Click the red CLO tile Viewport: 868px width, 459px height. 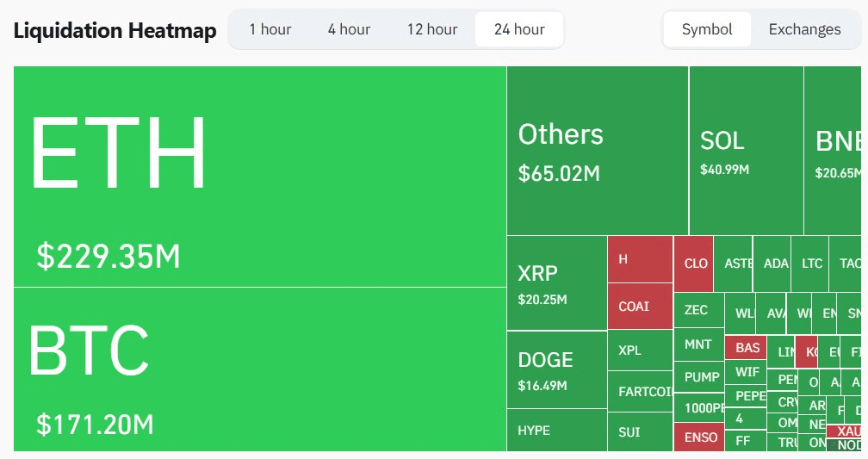coord(693,264)
